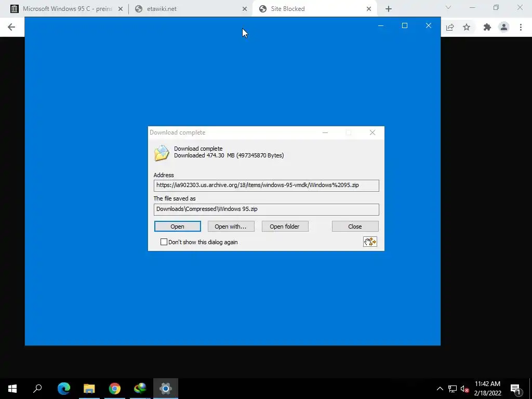Viewport: 532px width, 399px height.
Task: Open Google Chrome from taskbar
Action: coord(115,389)
